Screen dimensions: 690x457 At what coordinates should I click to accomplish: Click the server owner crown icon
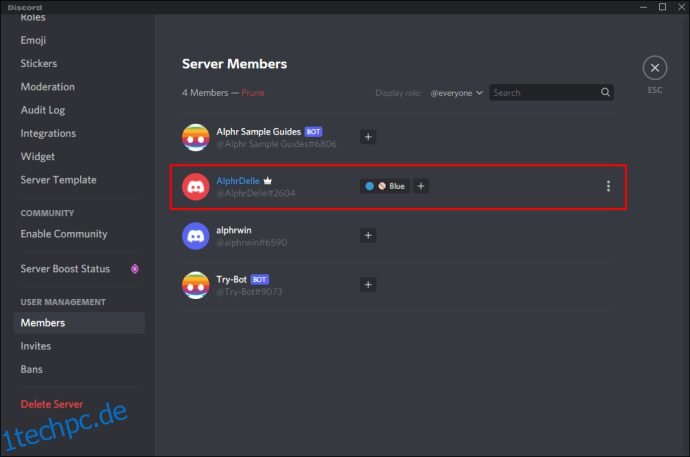[x=268, y=180]
